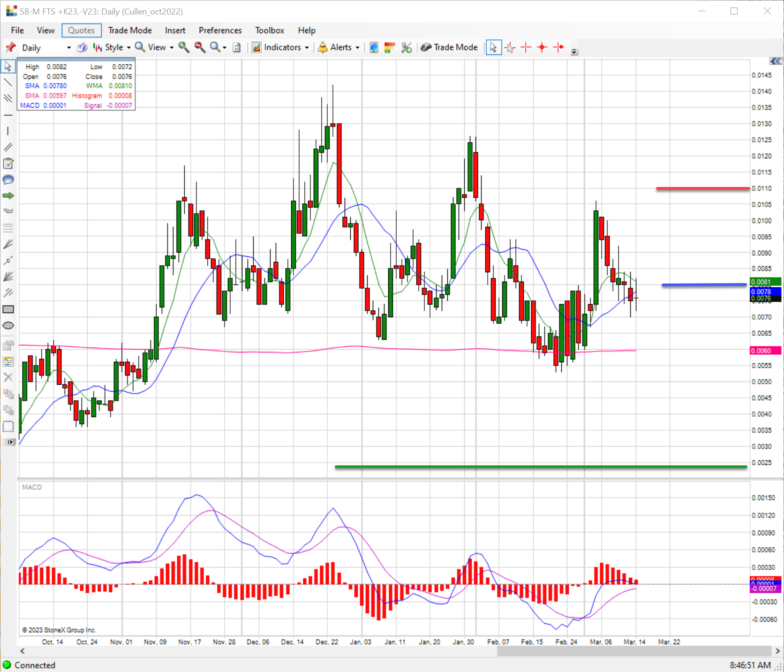Viewport: 784px width, 672px height.
Task: Open the Help menu
Action: pos(307,30)
